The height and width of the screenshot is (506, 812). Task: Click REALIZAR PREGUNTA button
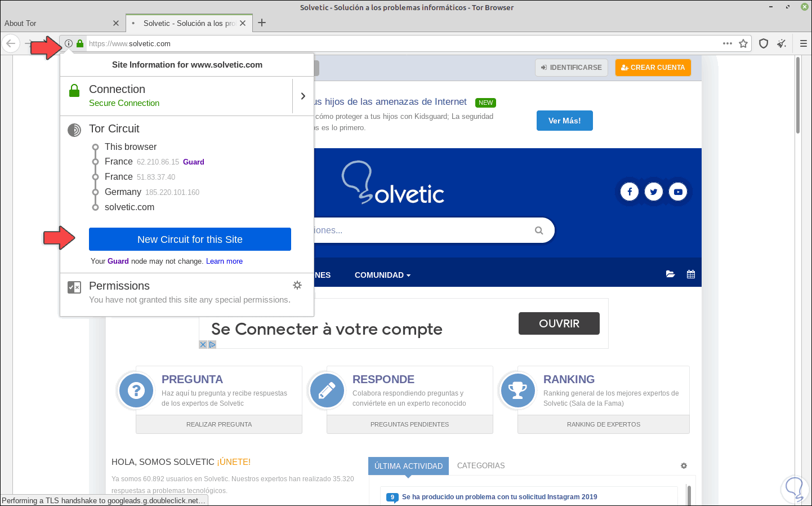[219, 424]
